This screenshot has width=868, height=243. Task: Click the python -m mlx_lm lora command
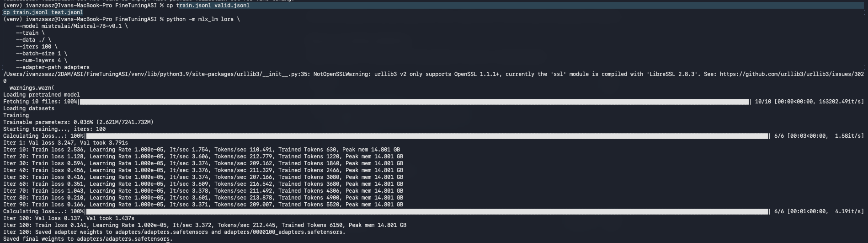(x=202, y=19)
